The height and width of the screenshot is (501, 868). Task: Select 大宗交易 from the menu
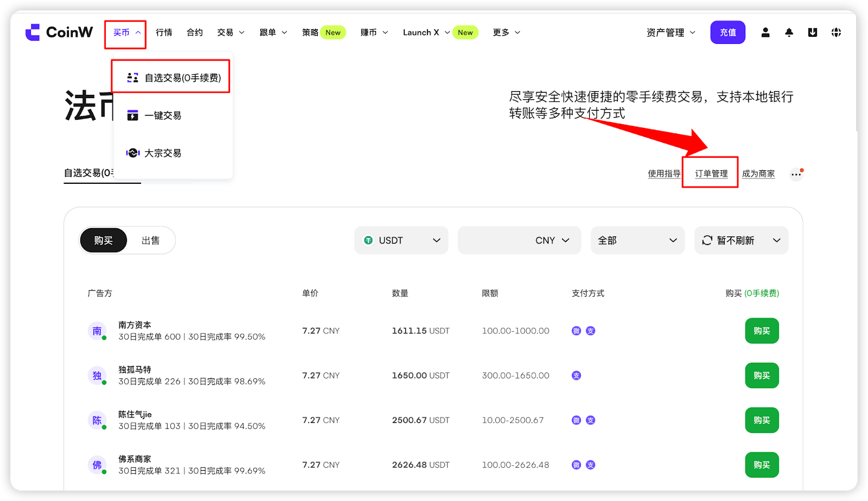click(174, 153)
